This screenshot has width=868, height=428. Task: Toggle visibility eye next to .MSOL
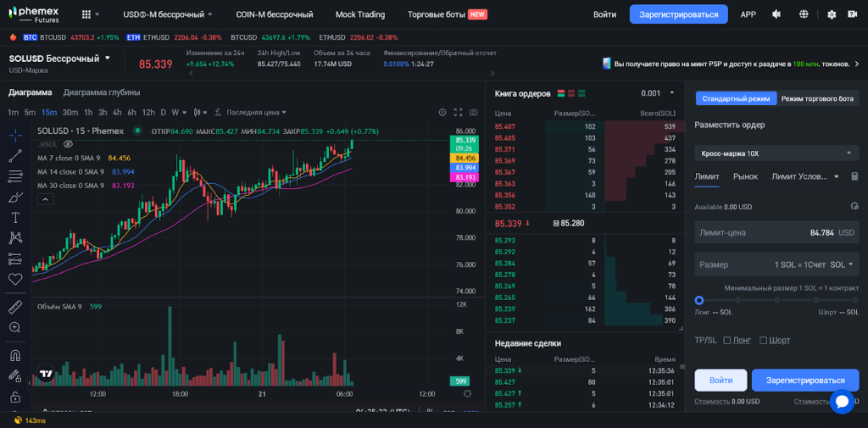pos(69,144)
